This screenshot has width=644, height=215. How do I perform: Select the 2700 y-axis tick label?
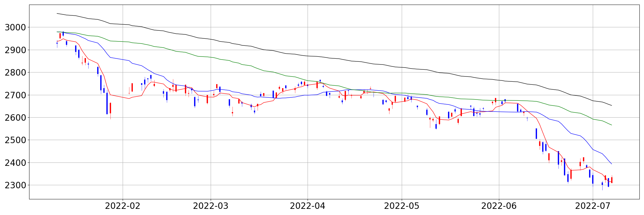[x=15, y=95]
